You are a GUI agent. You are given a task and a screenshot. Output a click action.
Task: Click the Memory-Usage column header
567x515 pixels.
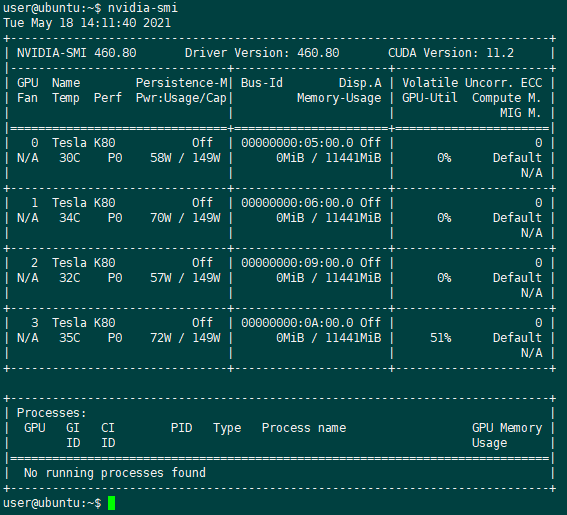point(339,98)
